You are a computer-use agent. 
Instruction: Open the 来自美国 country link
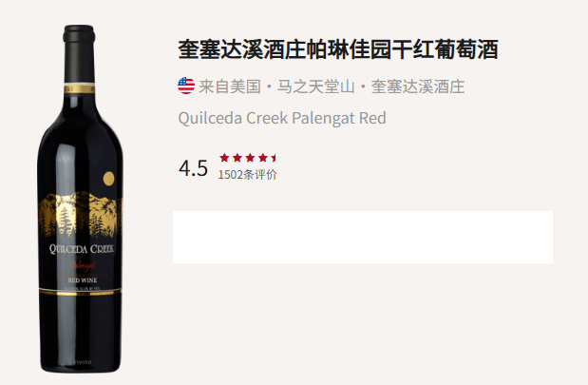[x=230, y=87]
